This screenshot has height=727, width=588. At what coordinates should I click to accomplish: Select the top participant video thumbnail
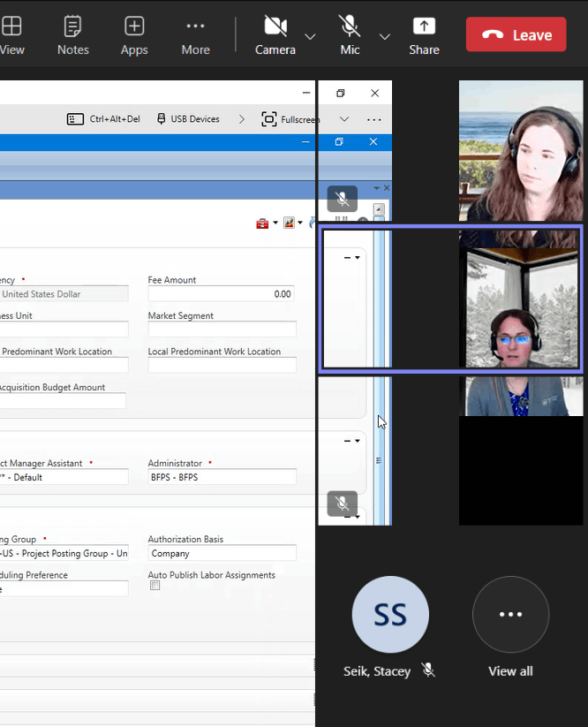521,151
